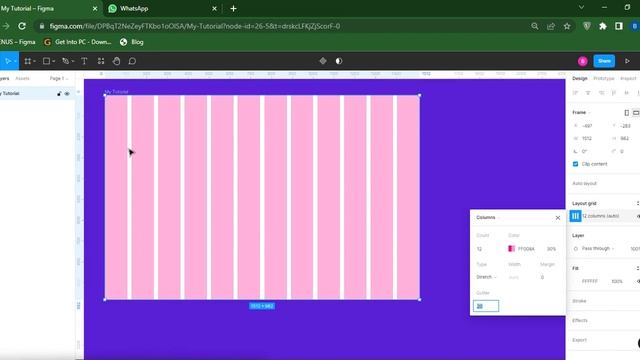Select the Move tool in Figma toolbar

pyautogui.click(x=7, y=61)
